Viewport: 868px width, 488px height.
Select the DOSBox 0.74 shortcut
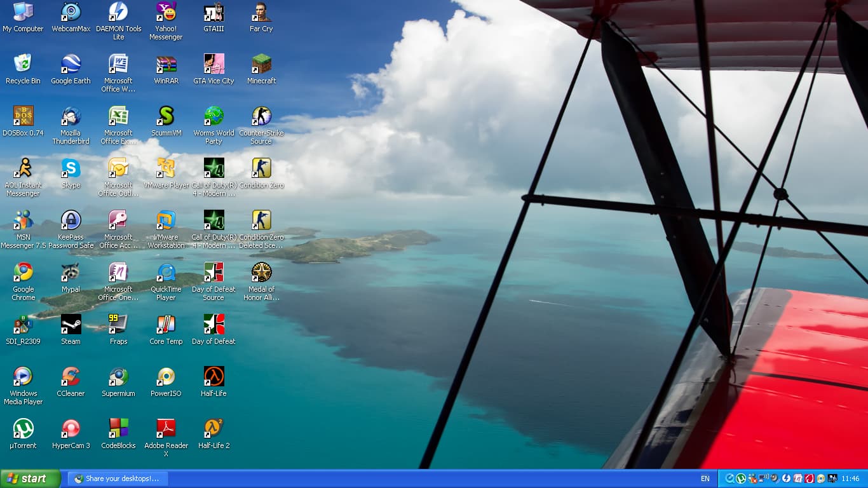click(x=23, y=116)
